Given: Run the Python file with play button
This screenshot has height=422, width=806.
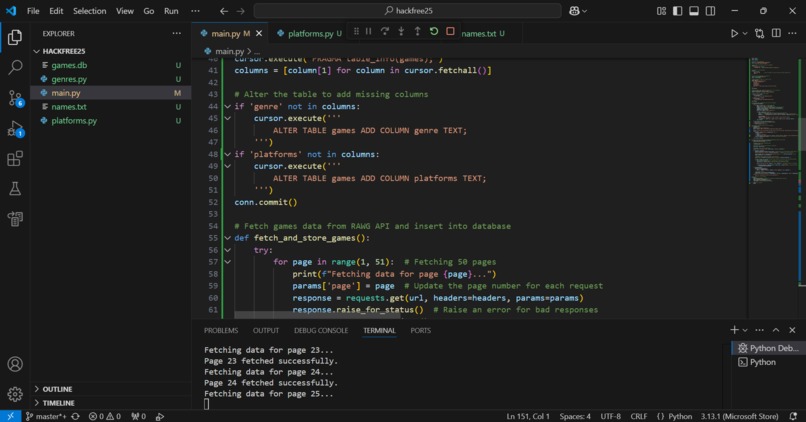Looking at the screenshot, I should pos(735,33).
